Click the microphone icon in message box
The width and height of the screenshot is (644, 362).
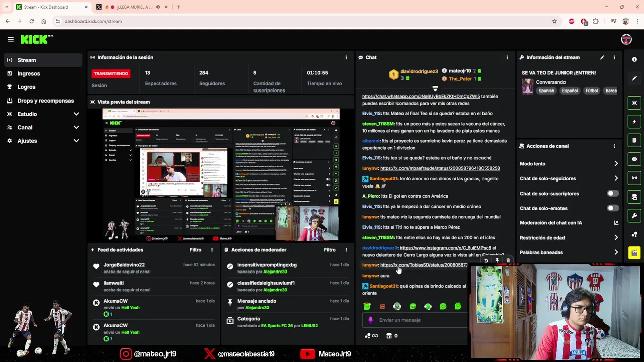click(x=371, y=320)
